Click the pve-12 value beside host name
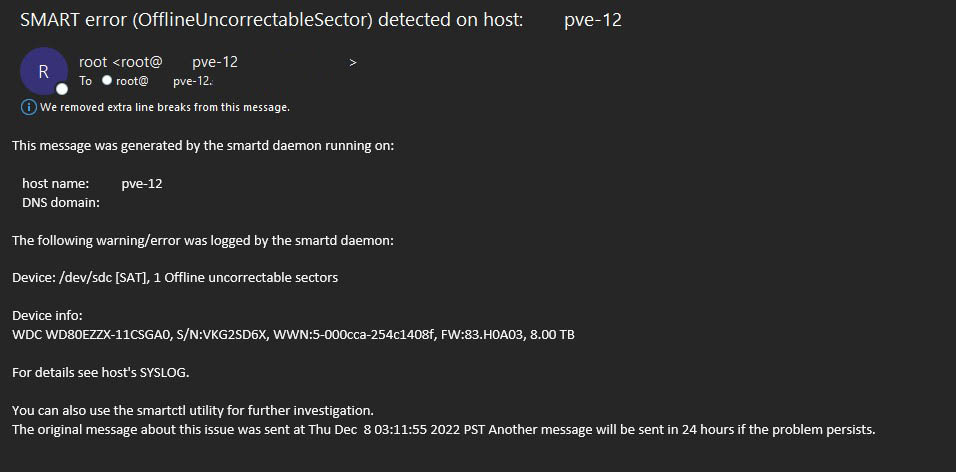This screenshot has width=956, height=472. click(x=142, y=184)
